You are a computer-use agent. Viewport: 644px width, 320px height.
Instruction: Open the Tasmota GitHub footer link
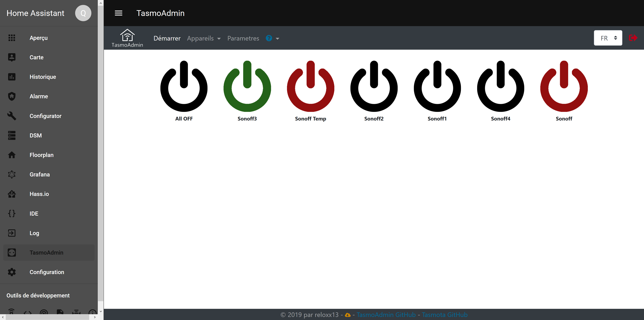(445, 315)
